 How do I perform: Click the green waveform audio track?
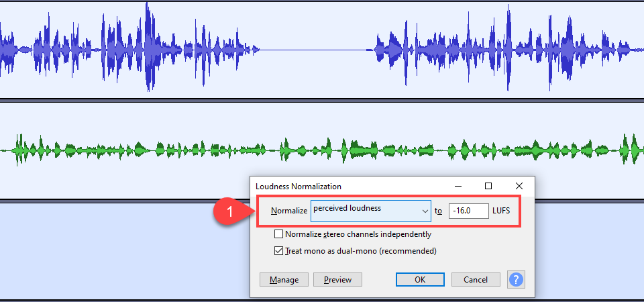322,150
